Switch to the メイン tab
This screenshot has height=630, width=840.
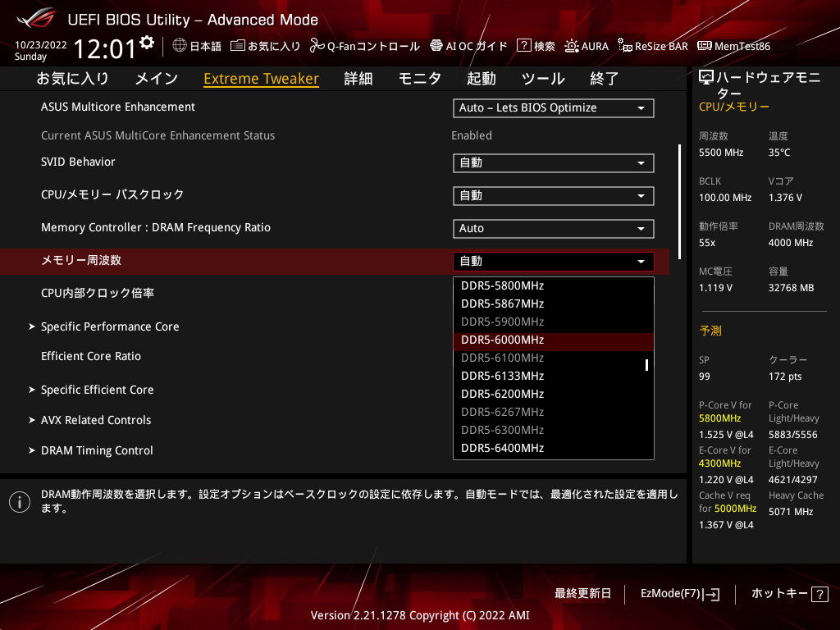pos(157,79)
